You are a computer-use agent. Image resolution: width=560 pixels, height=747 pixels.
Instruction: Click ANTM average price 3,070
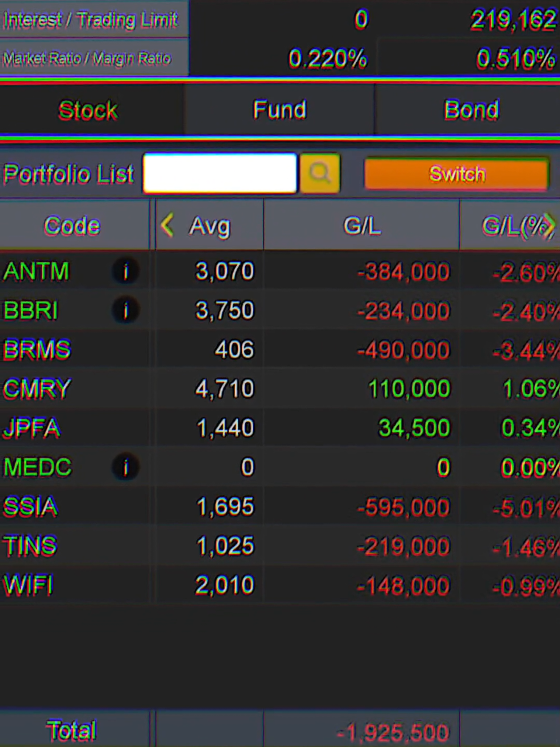tap(224, 271)
